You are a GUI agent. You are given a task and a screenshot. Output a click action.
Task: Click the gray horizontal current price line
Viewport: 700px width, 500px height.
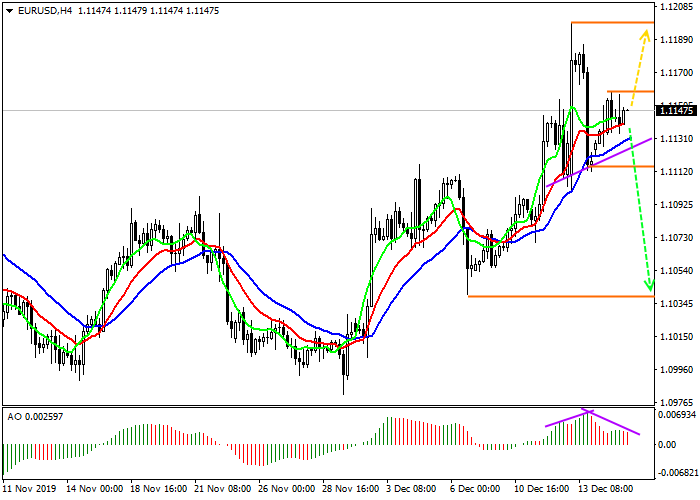300,110
